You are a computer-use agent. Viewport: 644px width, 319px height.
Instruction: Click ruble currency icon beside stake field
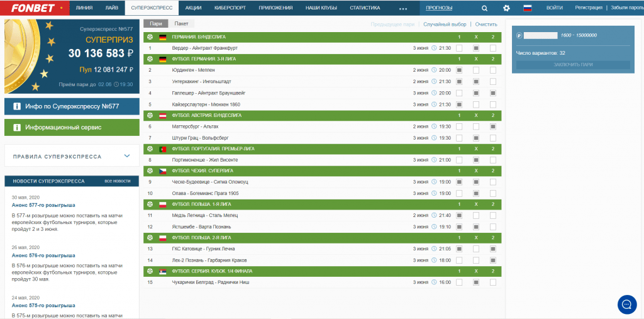tap(519, 35)
